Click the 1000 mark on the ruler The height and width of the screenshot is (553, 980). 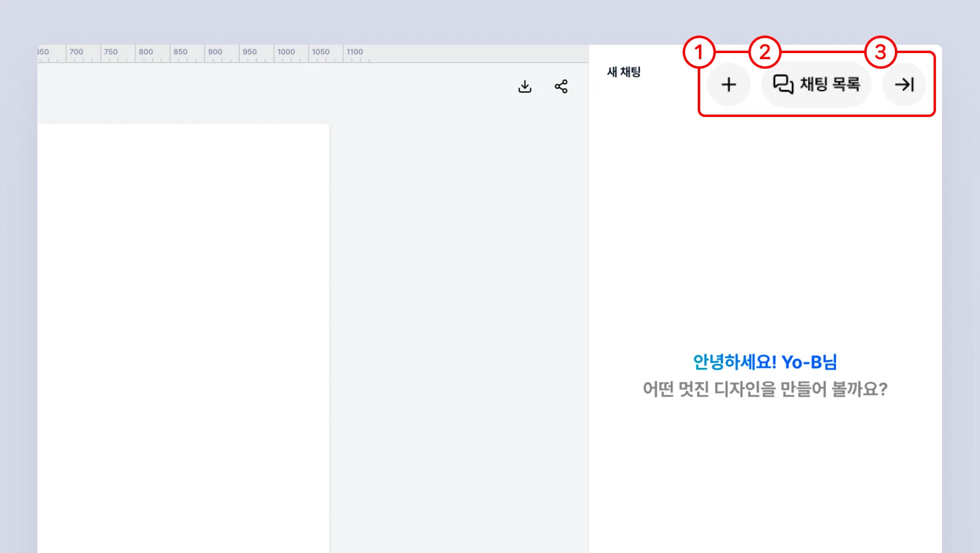pyautogui.click(x=286, y=52)
